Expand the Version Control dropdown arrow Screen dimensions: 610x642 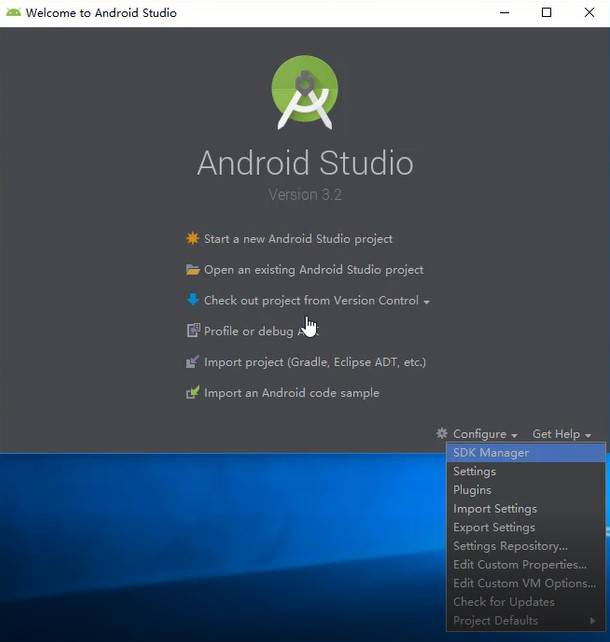tap(427, 302)
